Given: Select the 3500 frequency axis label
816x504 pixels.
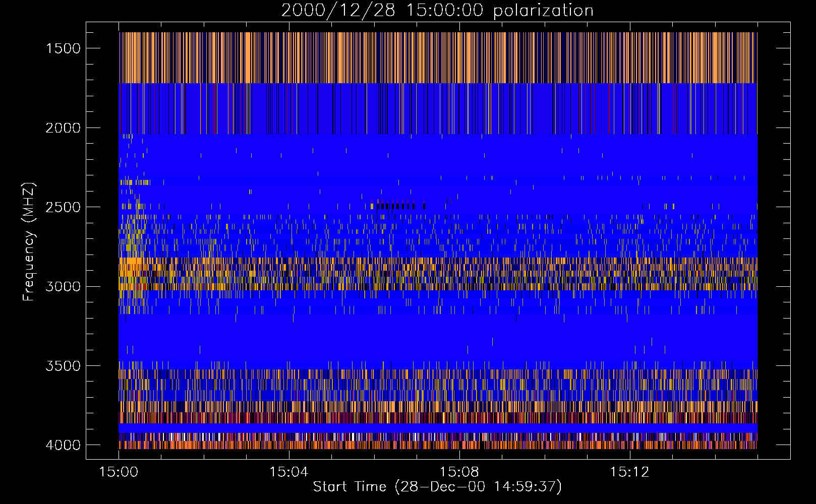Looking at the screenshot, I should tap(63, 366).
